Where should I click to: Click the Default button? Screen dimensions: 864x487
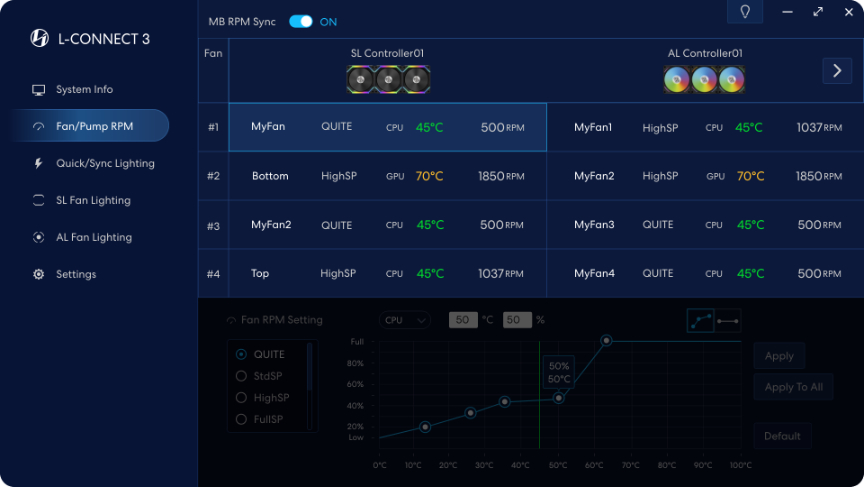[782, 436]
